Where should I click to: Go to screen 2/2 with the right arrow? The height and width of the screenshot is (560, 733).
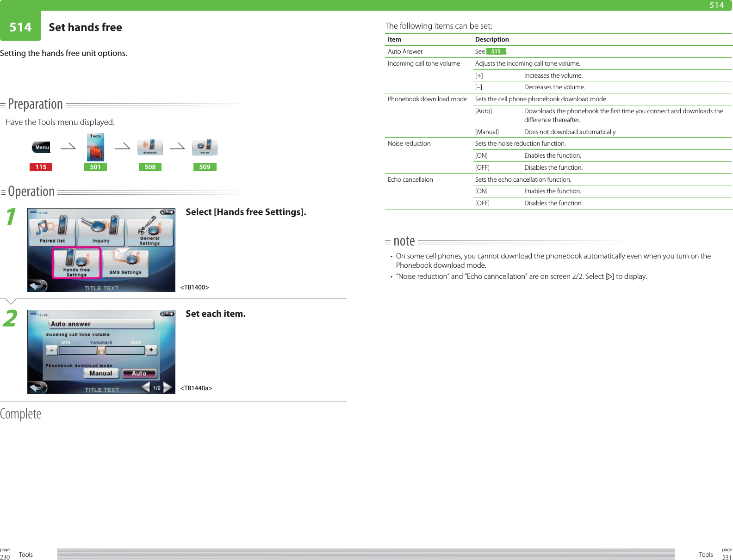(168, 387)
